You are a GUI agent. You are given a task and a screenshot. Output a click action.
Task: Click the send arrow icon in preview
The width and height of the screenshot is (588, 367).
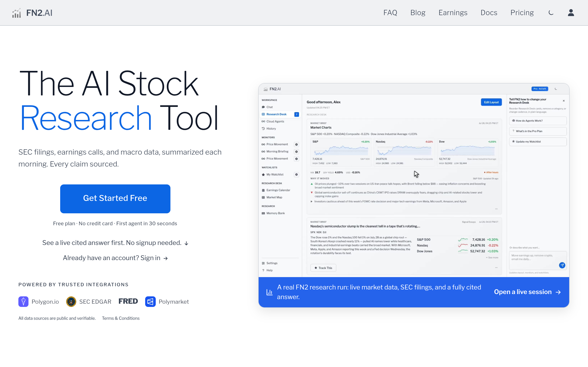tap(562, 265)
